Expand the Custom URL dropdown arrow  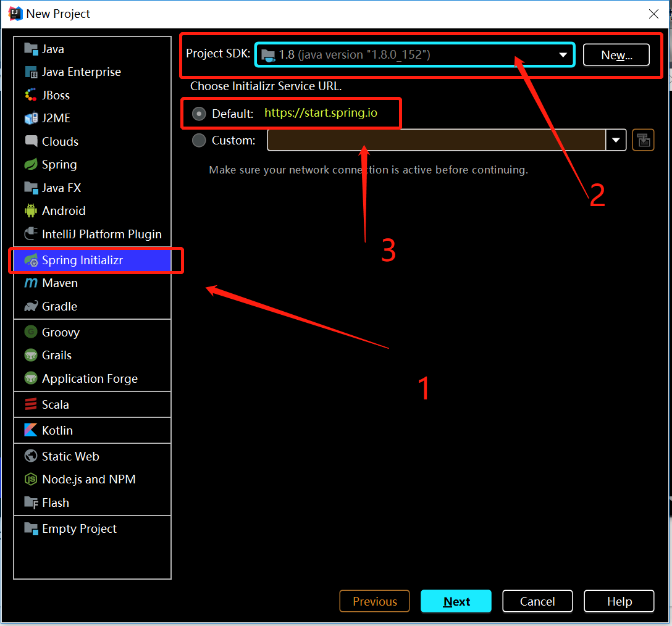click(616, 140)
